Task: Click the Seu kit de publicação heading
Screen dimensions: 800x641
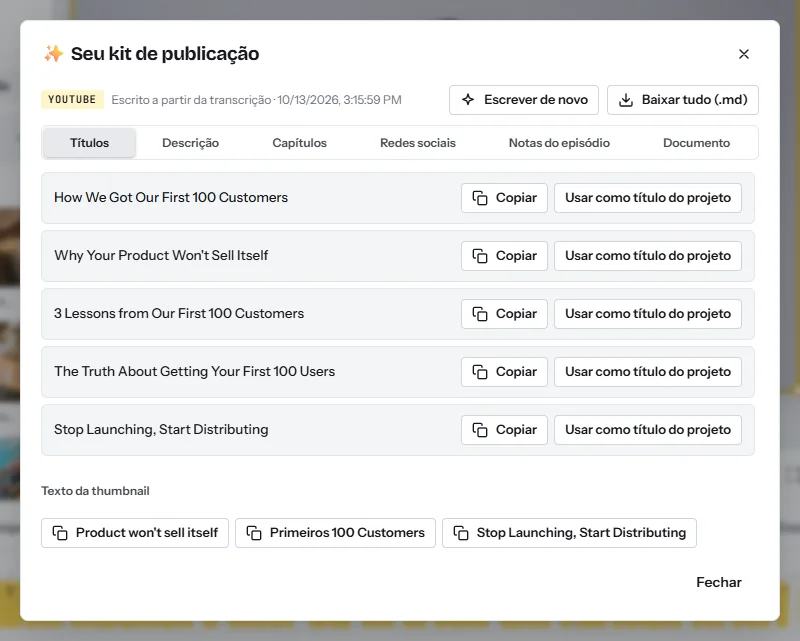Action: [165, 54]
